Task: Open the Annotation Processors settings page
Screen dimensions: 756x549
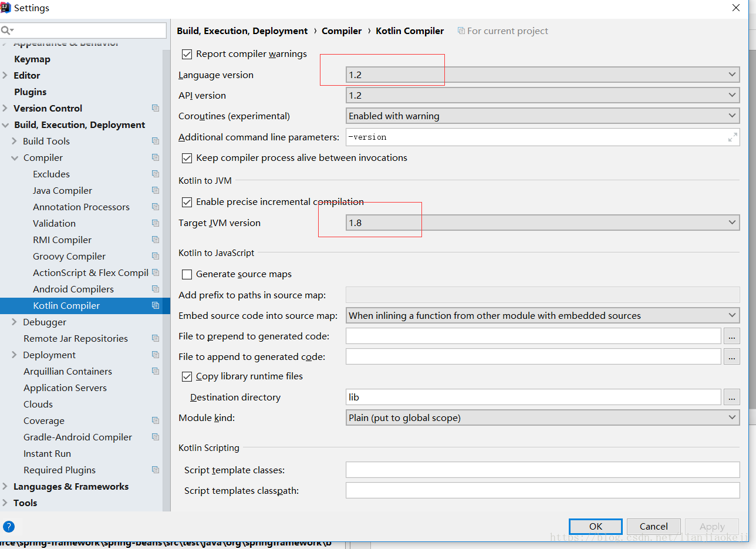Action: point(81,207)
